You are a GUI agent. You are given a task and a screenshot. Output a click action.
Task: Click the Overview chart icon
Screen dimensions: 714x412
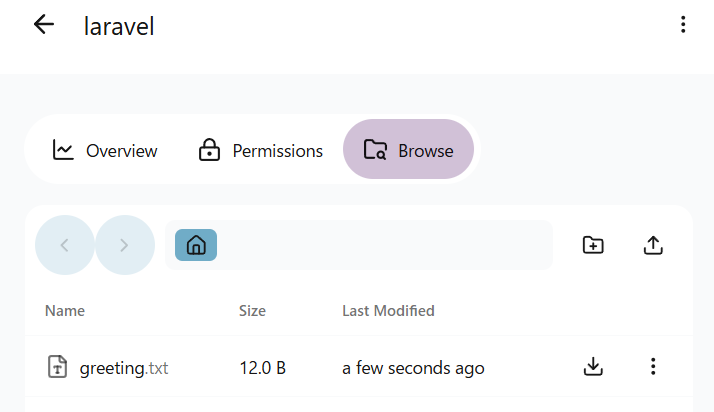click(63, 151)
